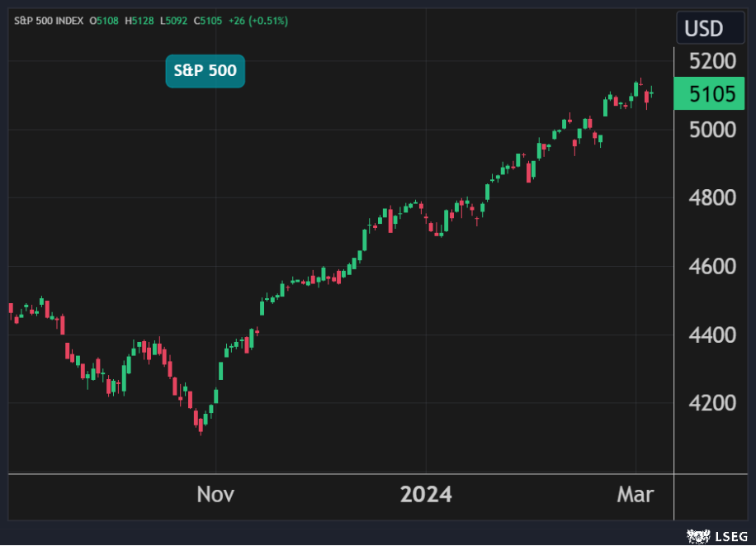Screen dimensions: 756x546
Task: Click the open value O5108 in header
Action: pyautogui.click(x=105, y=21)
